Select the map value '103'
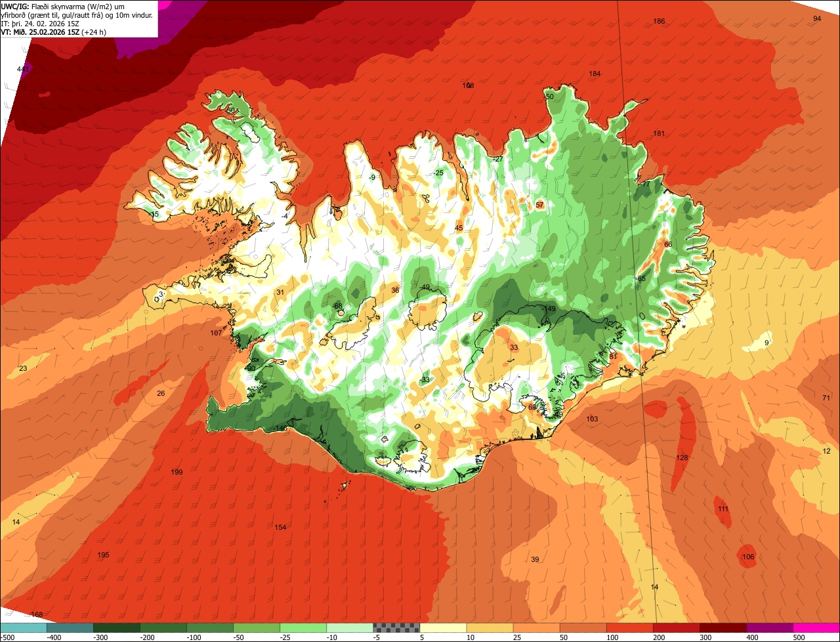Viewport: 840px width, 642px height. click(x=592, y=418)
